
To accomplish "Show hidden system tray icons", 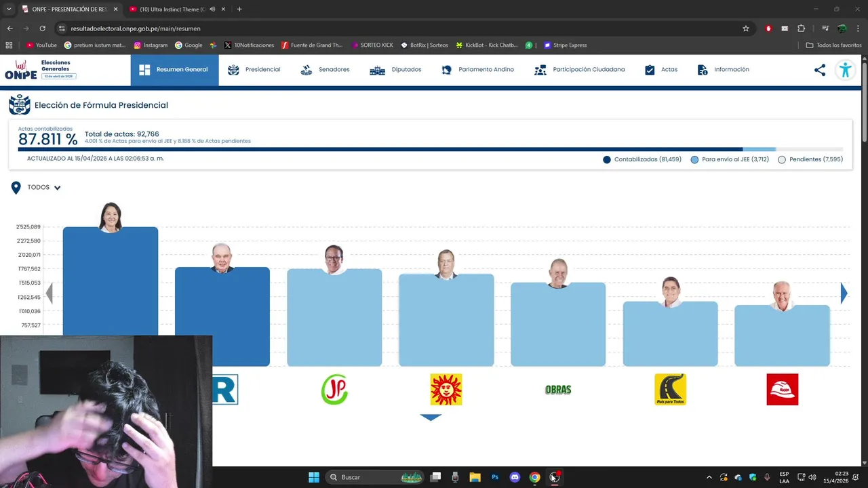I will click(x=709, y=477).
